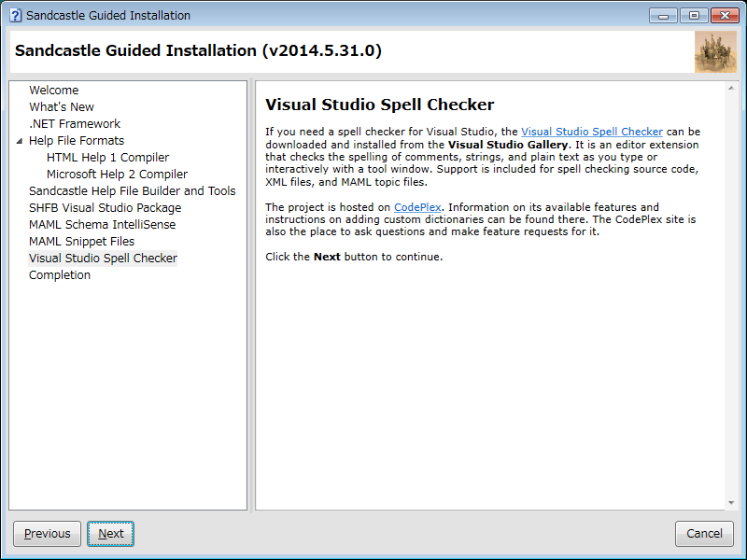Select Microsoft Help 2 Compiler
Viewport: 747px width, 560px height.
118,175
